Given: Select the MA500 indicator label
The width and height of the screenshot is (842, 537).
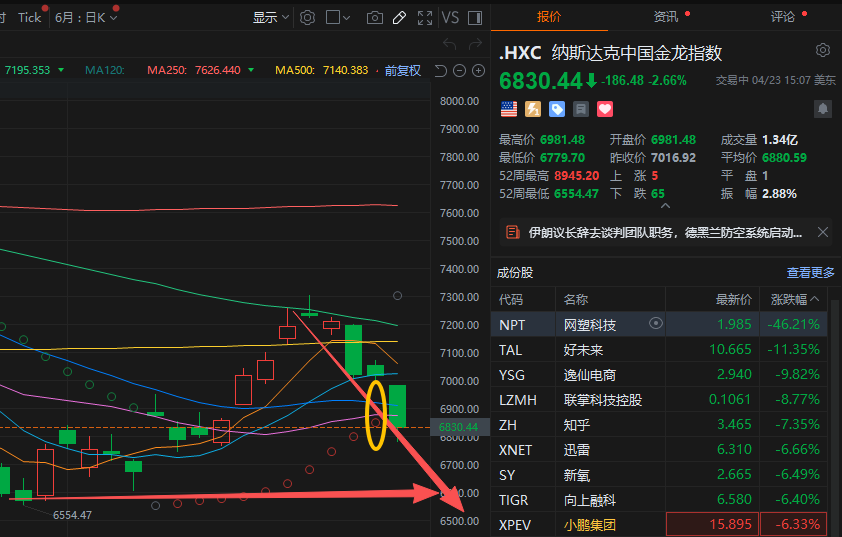Looking at the screenshot, I should pos(295,70).
